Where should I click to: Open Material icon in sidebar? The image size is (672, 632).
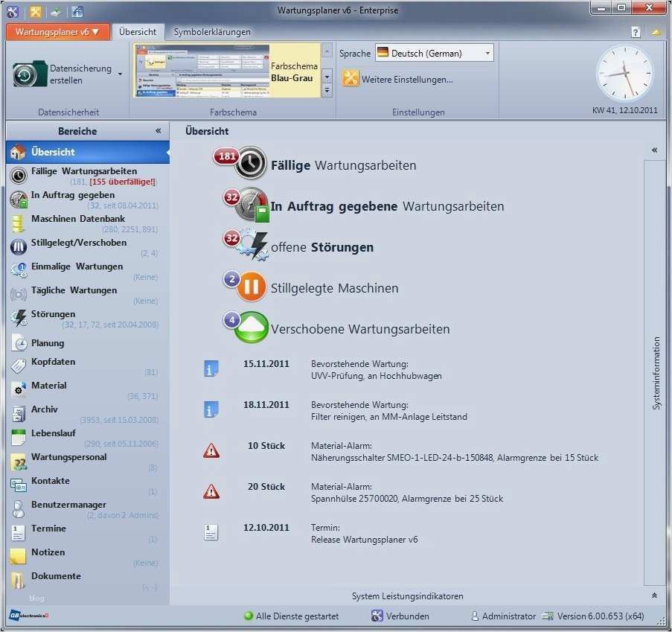[19, 389]
